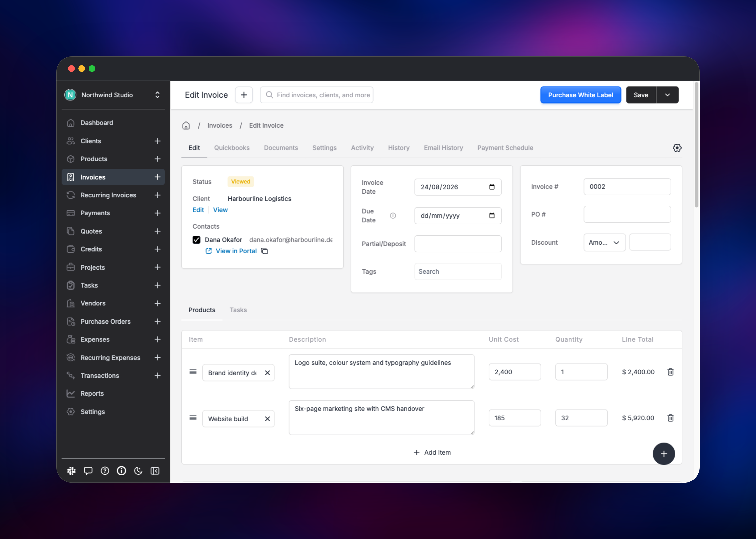Add a purchase order with sidebar plus

157,322
